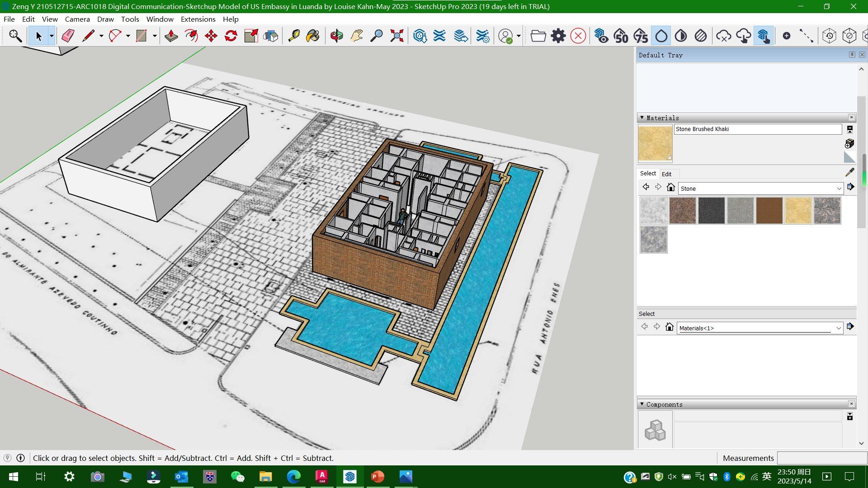Choose the Orbit camera tool
The width and height of the screenshot is (868, 488).
point(336,36)
